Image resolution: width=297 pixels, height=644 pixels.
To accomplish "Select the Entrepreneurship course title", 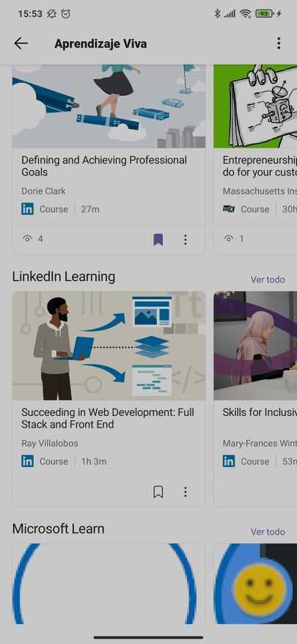I will pyautogui.click(x=260, y=166).
